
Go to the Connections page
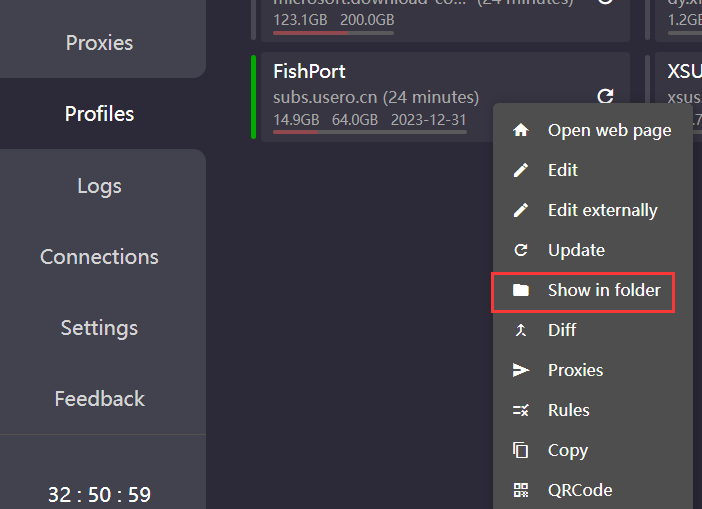point(99,257)
